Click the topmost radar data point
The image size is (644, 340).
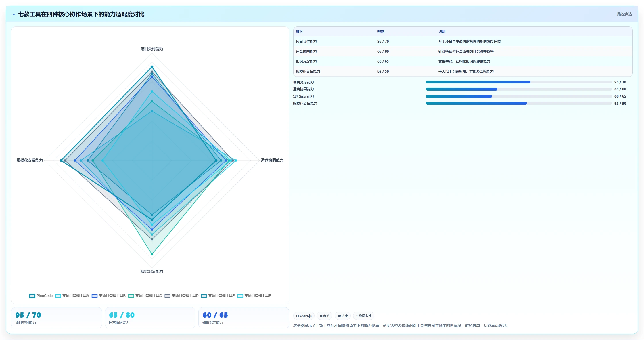(x=152, y=67)
